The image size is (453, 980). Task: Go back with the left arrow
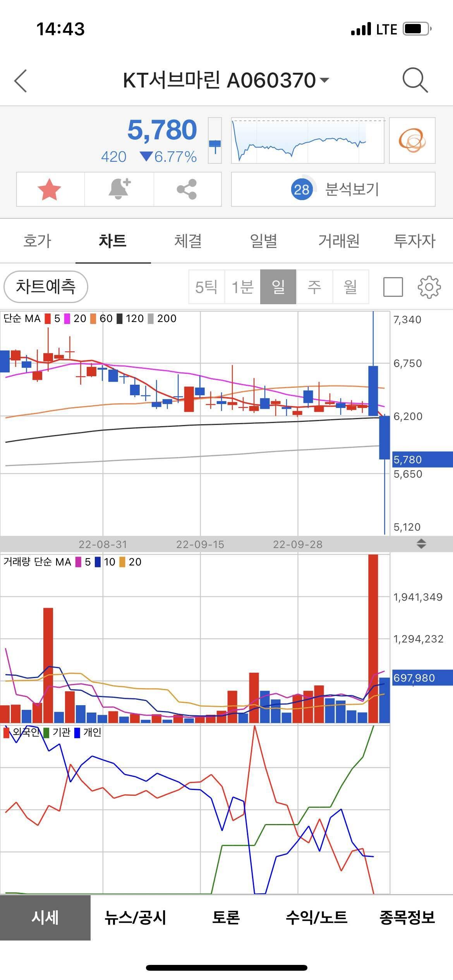[21, 81]
